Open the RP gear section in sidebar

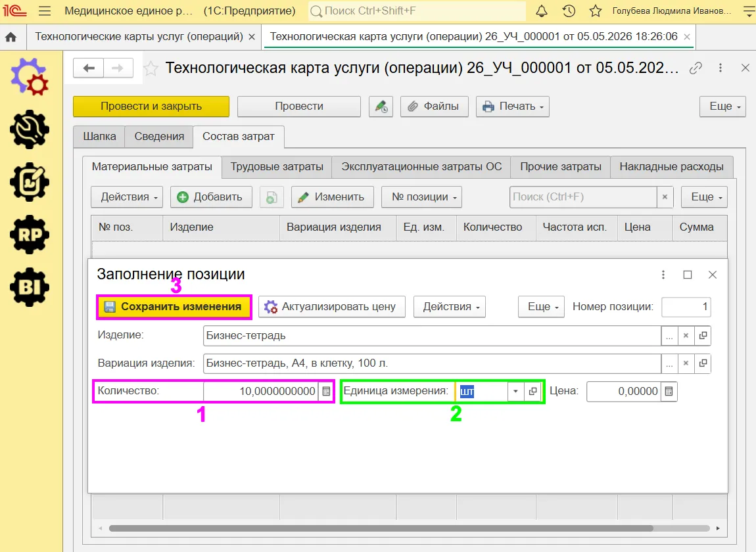(30, 235)
